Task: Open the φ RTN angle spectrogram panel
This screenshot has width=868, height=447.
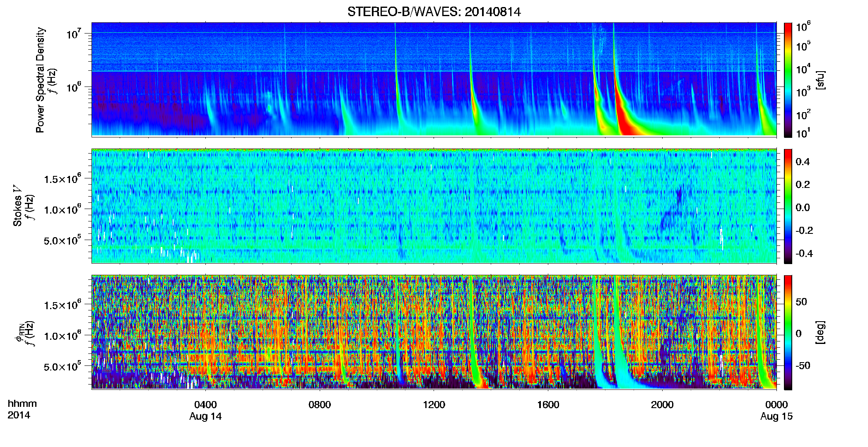Action: tap(434, 332)
